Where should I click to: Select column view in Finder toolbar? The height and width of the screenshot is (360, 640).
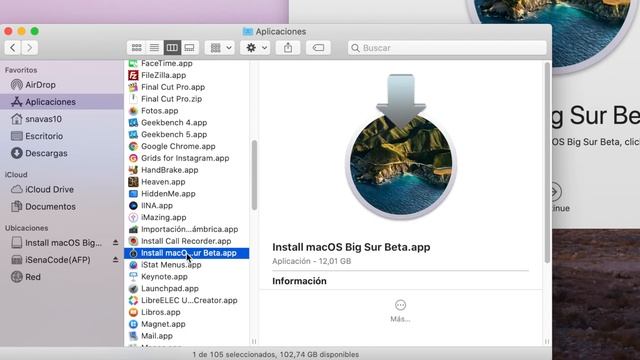pos(172,48)
